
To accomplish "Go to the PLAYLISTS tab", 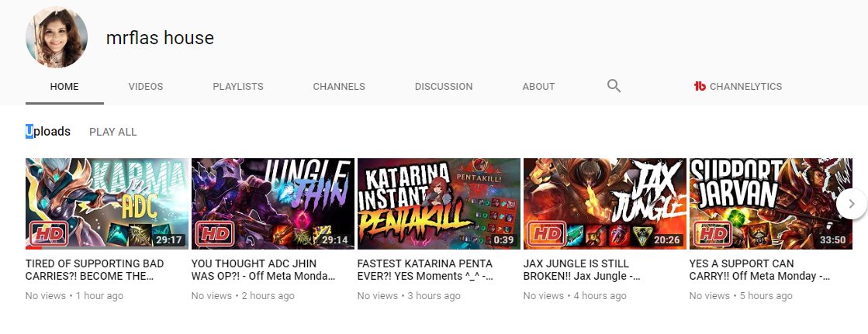I will 238,86.
